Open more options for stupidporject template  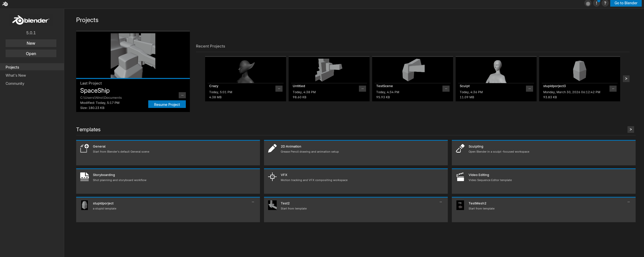253,202
